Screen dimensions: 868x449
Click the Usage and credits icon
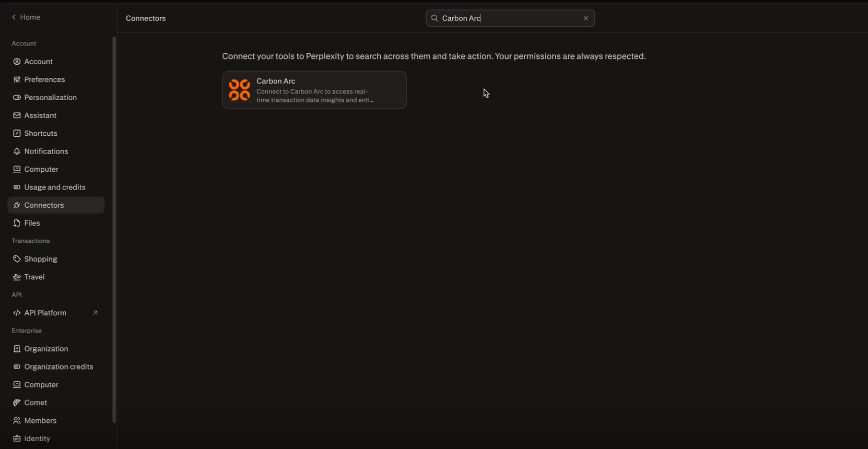(x=17, y=187)
